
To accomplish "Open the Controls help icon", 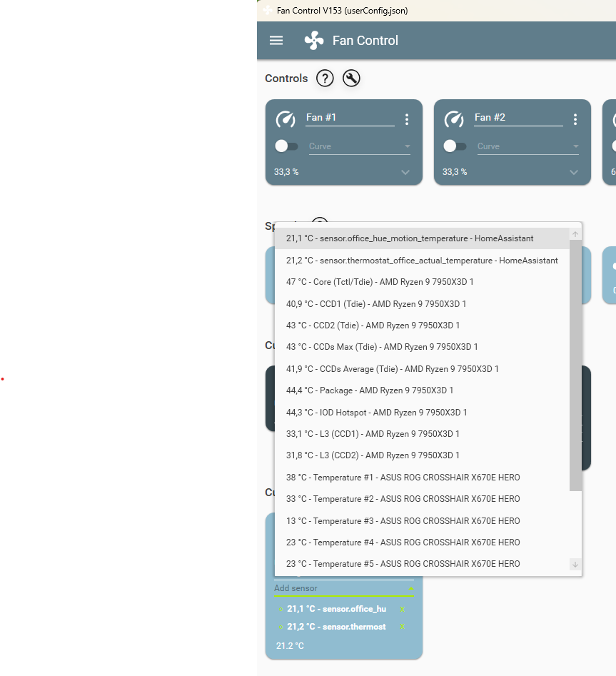I will click(325, 79).
